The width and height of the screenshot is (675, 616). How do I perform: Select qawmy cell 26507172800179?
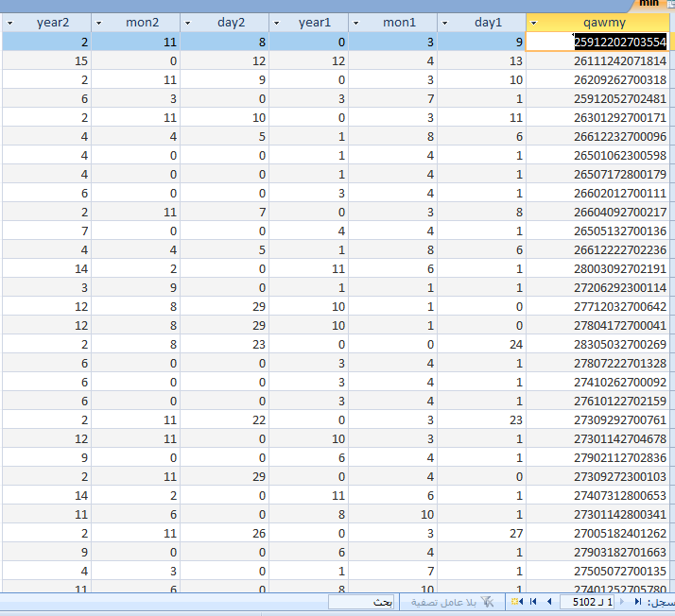pyautogui.click(x=597, y=174)
